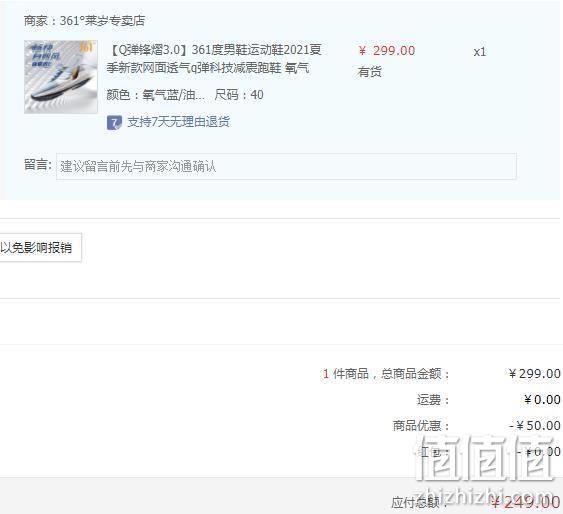The image size is (563, 514).
Task: Click the 有货 stock status text
Action: tap(369, 72)
